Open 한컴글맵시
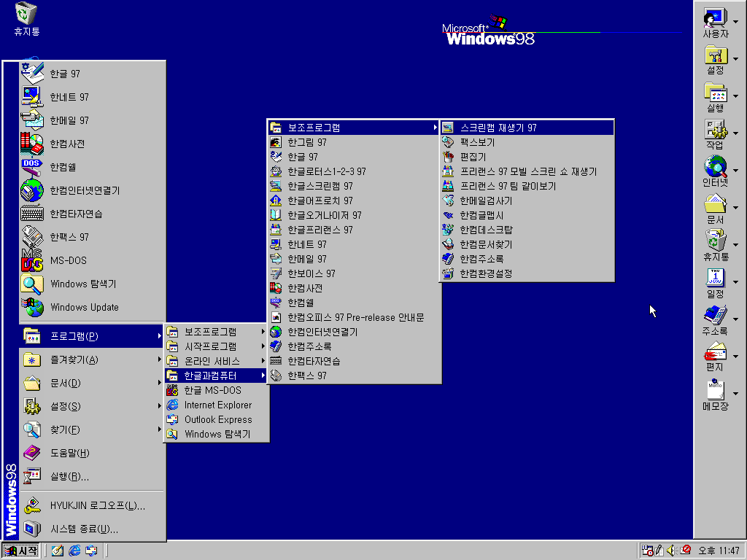This screenshot has height=560, width=747. 527,215
